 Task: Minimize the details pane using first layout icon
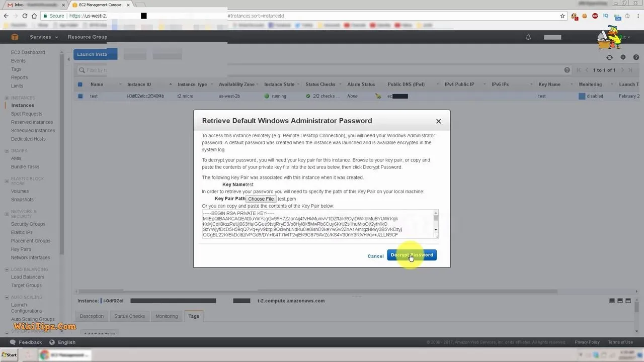[612, 301]
